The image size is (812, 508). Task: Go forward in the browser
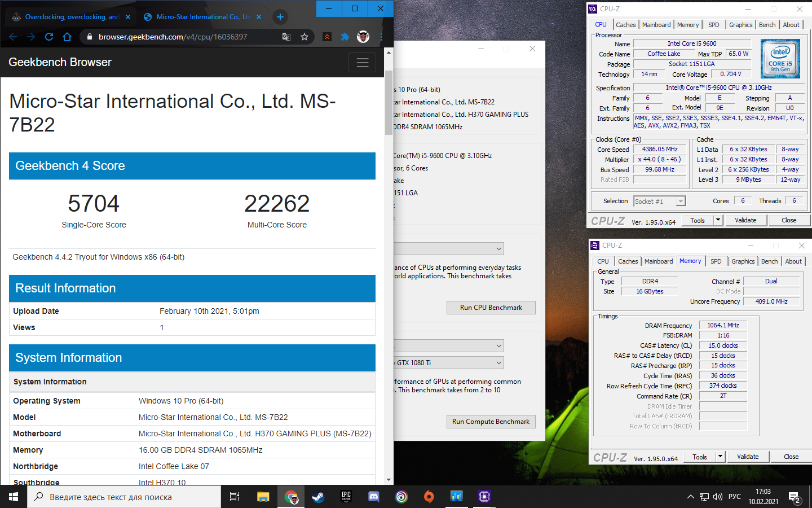[x=31, y=37]
